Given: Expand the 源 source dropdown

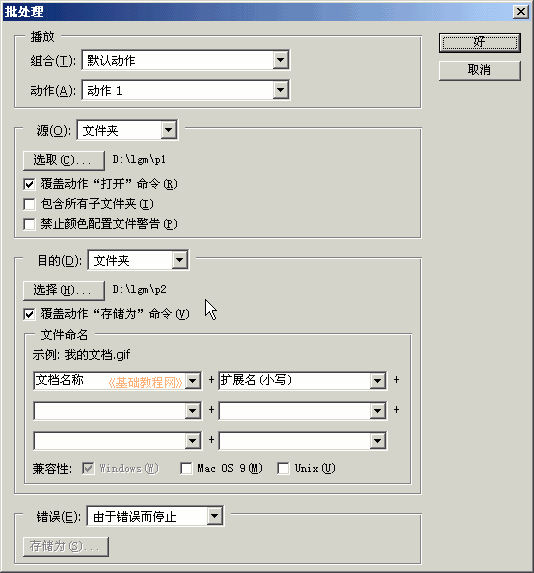Looking at the screenshot, I should click(127, 130).
